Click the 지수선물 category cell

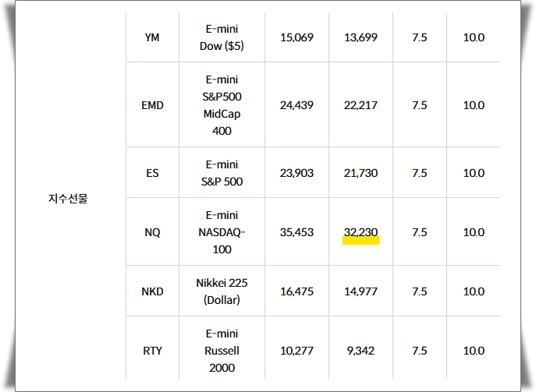[68, 199]
